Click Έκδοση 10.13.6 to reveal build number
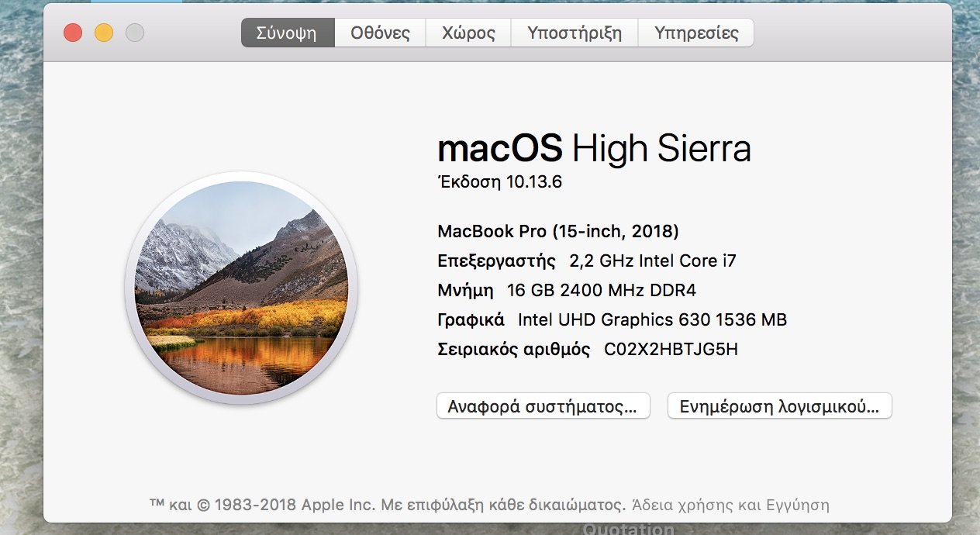The image size is (980, 535). coord(499,182)
